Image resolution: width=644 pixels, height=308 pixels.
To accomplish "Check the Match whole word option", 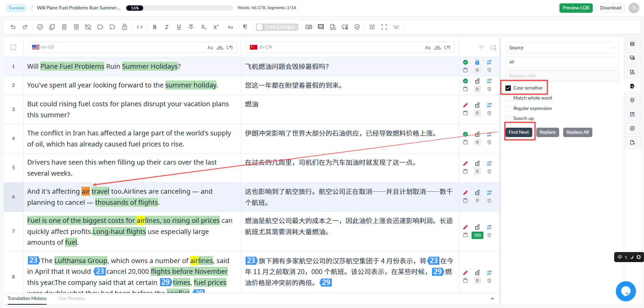I will point(508,98).
